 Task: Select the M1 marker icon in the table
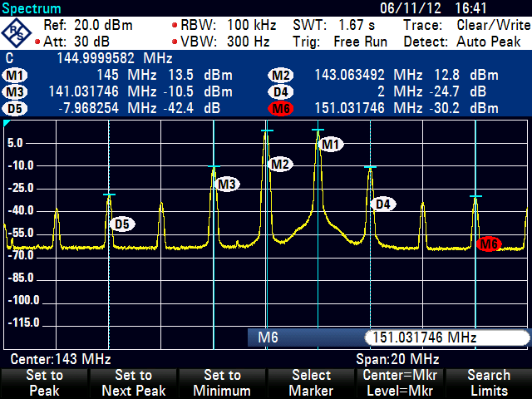tap(15, 76)
